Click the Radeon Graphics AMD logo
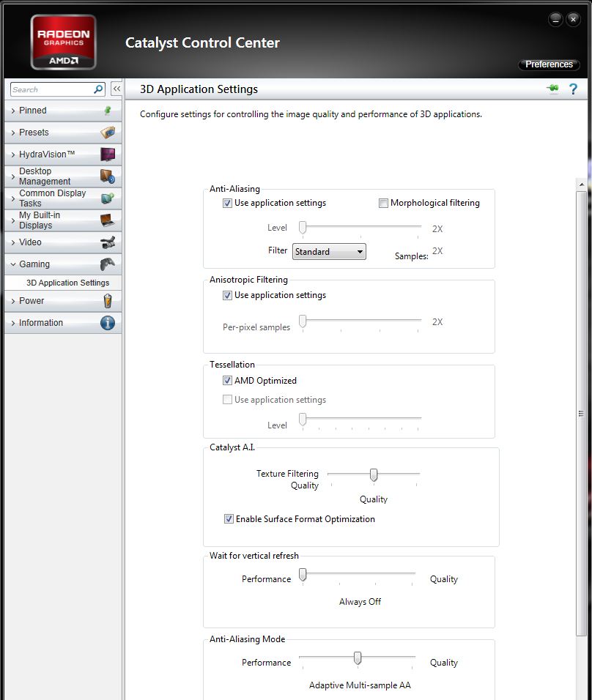The image size is (592, 700). 64,42
